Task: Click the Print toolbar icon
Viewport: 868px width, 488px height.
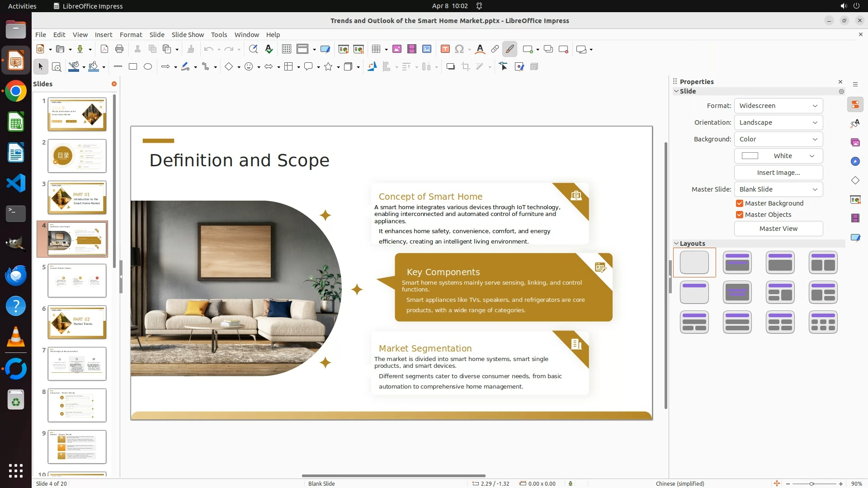Action: [119, 49]
